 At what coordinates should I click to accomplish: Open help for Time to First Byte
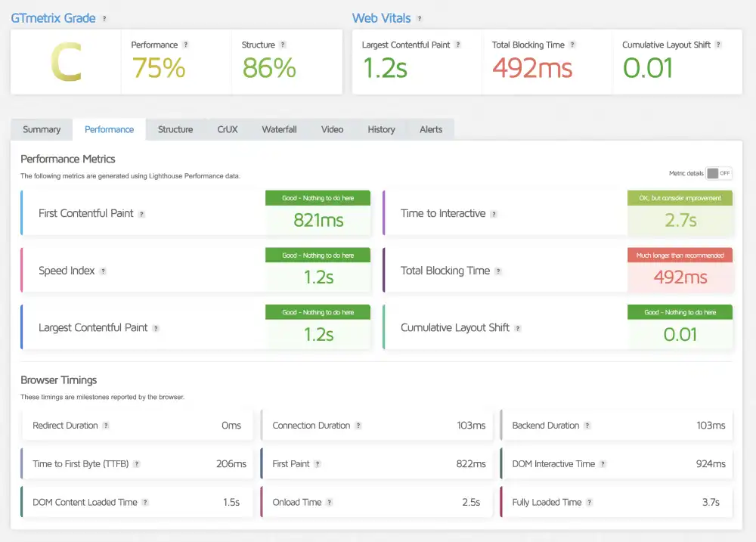(x=140, y=463)
